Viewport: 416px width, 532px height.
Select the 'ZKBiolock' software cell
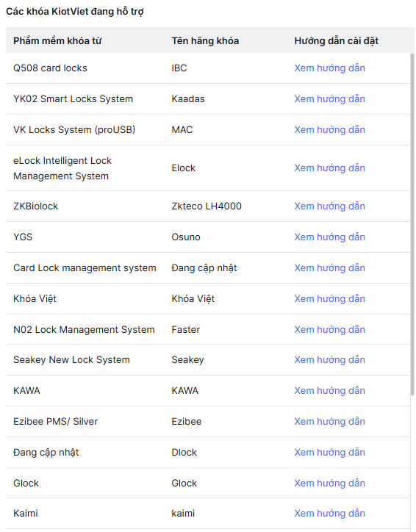pyautogui.click(x=35, y=206)
